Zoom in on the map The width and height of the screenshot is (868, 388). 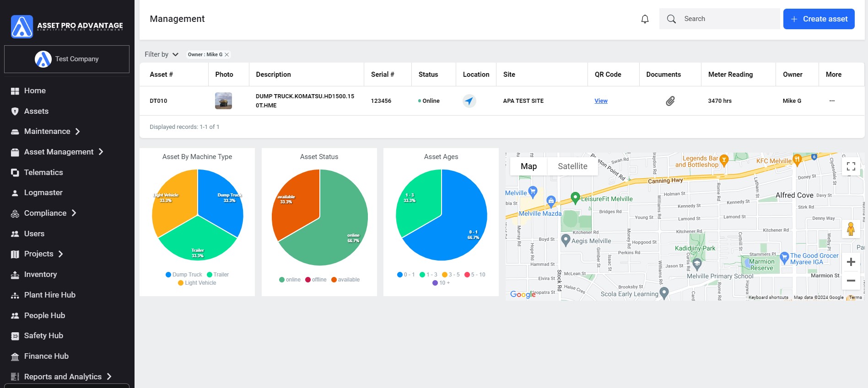[851, 262]
